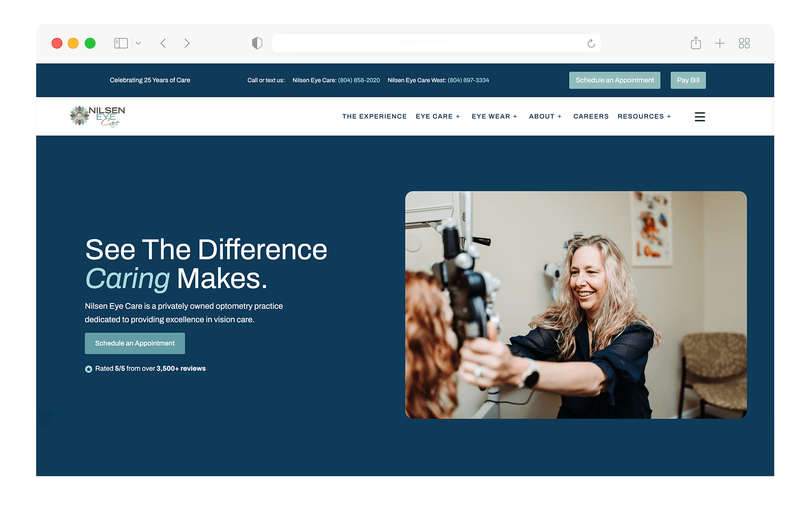Toggle the Safari sidebar icon
This screenshot has height=505, width=812.
pos(121,43)
